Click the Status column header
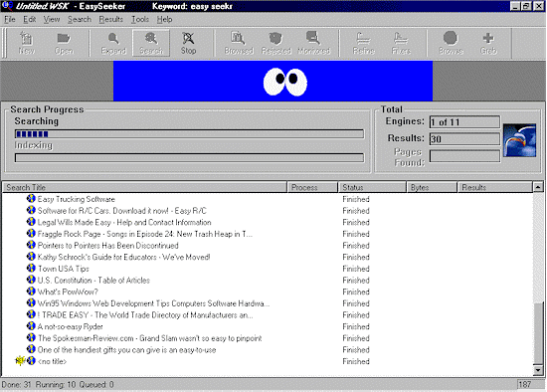The height and width of the screenshot is (392, 547). pos(372,187)
